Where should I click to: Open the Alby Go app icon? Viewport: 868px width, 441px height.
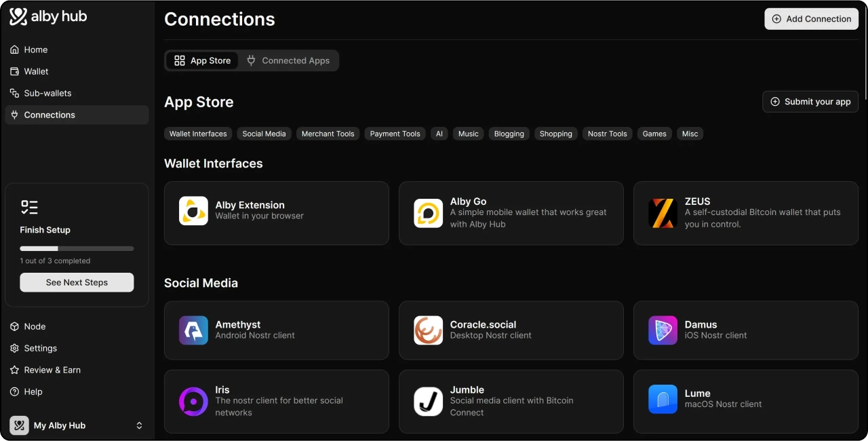pyautogui.click(x=428, y=213)
